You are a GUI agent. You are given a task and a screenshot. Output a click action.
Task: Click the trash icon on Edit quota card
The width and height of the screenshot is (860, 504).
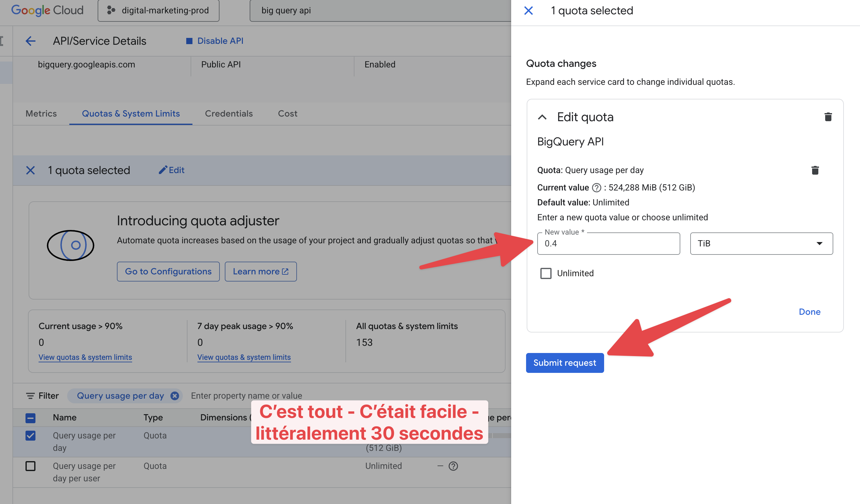(828, 117)
